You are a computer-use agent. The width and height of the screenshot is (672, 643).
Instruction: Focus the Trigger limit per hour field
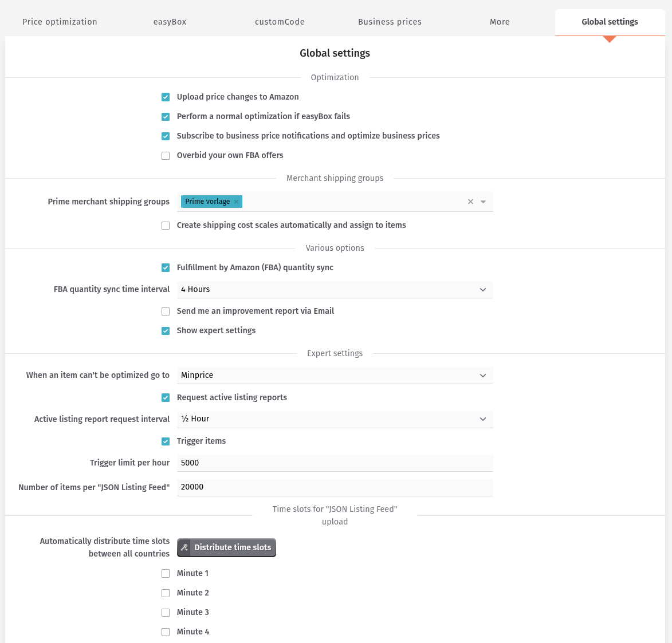[335, 463]
